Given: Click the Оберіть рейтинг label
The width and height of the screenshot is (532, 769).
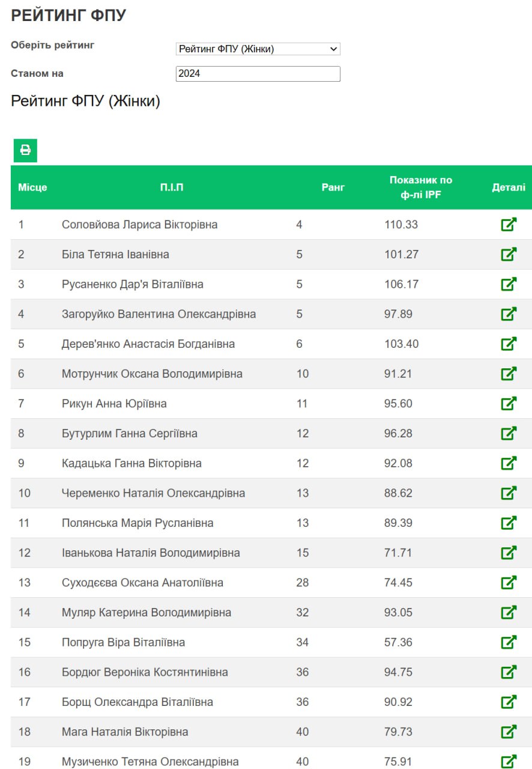Looking at the screenshot, I should 53,45.
